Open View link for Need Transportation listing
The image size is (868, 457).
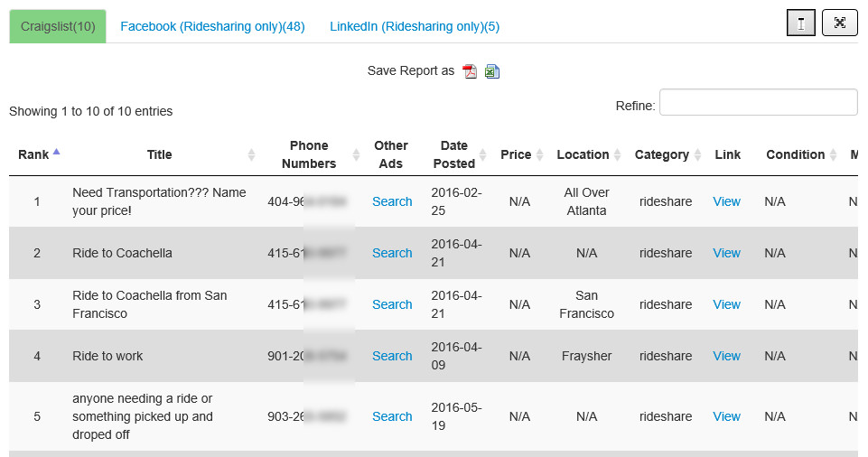point(726,201)
